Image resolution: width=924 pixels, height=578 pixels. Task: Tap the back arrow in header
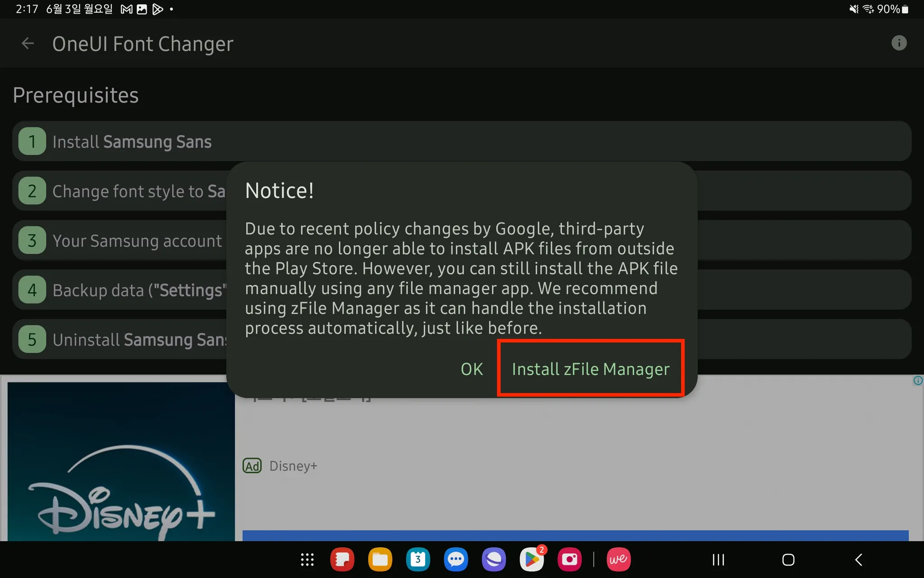[28, 44]
